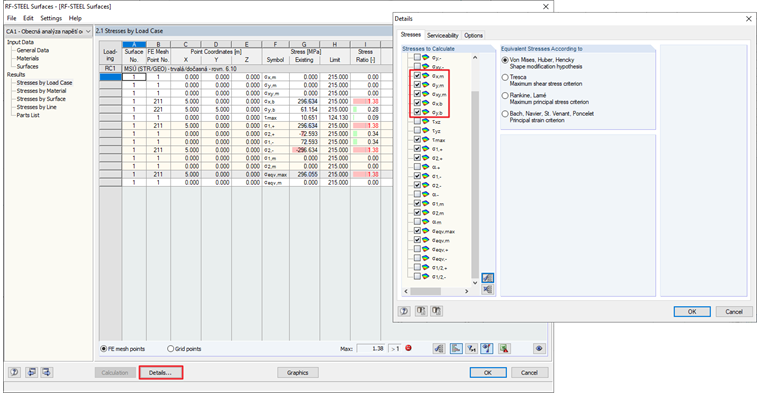Go to the next module window icon
The image size is (760, 393).
(47, 372)
